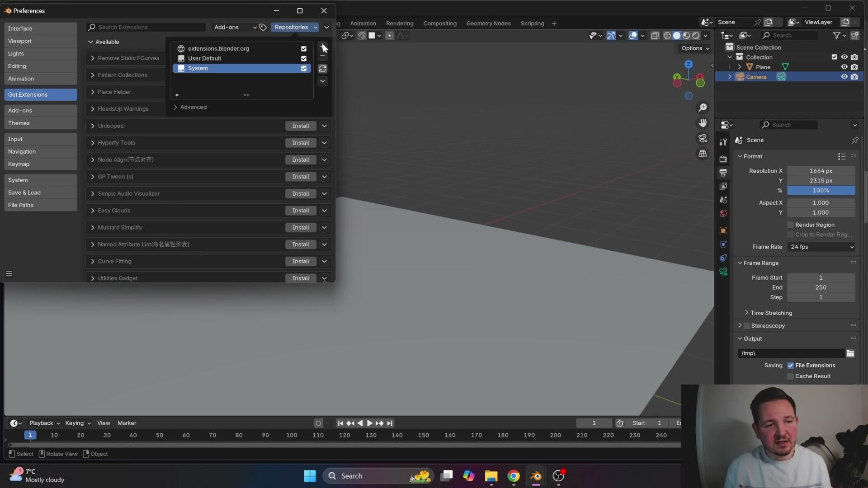The width and height of the screenshot is (868, 488).
Task: Enable the Stereoscopy checkbox
Action: point(747,326)
